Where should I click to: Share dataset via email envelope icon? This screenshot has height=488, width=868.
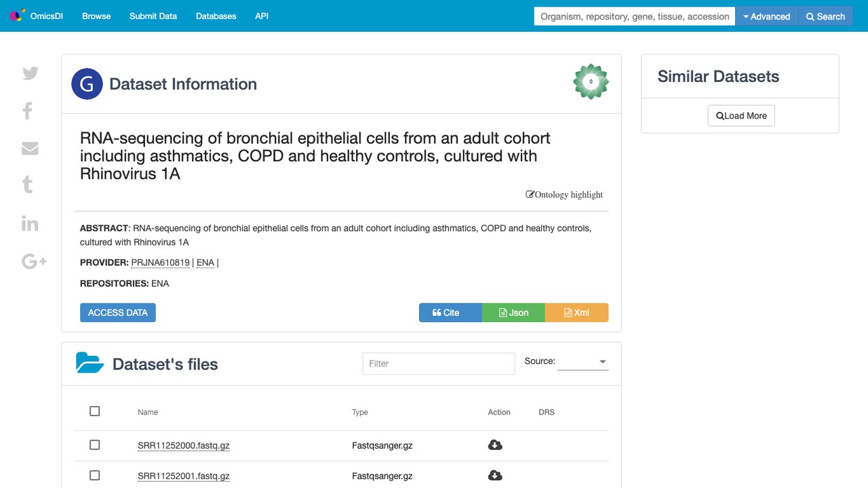pos(30,148)
